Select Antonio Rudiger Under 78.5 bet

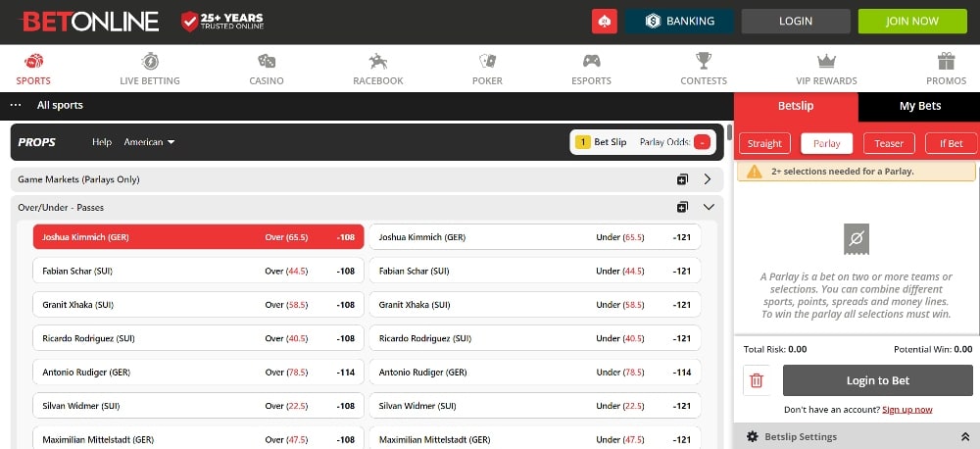(535, 373)
